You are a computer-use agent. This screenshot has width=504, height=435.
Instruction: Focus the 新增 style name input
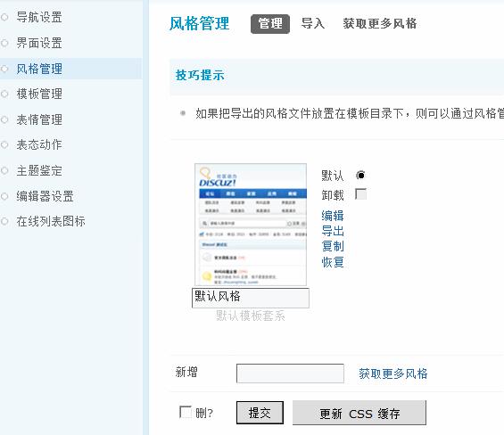(x=290, y=373)
